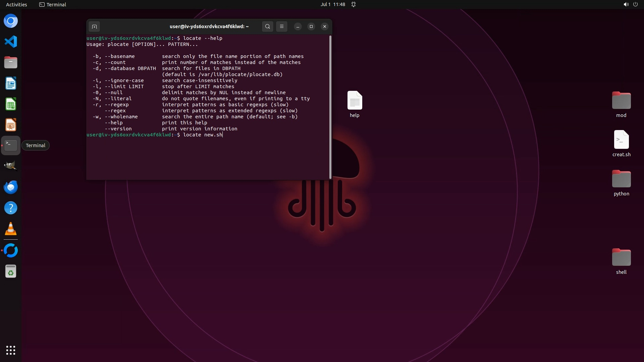This screenshot has width=644, height=362.
Task: Open system menu via volume icon
Action: tap(626, 4)
